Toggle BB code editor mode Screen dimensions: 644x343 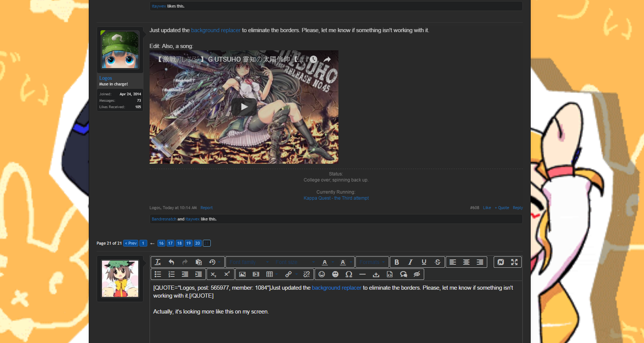[501, 262]
